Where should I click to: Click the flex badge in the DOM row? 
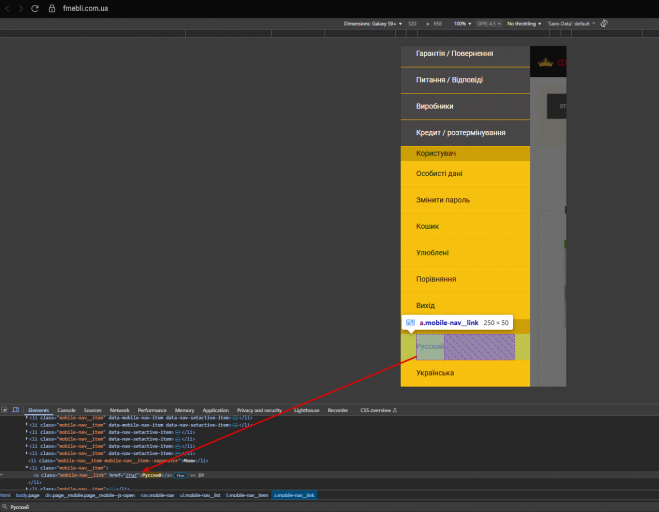pyautogui.click(x=180, y=475)
